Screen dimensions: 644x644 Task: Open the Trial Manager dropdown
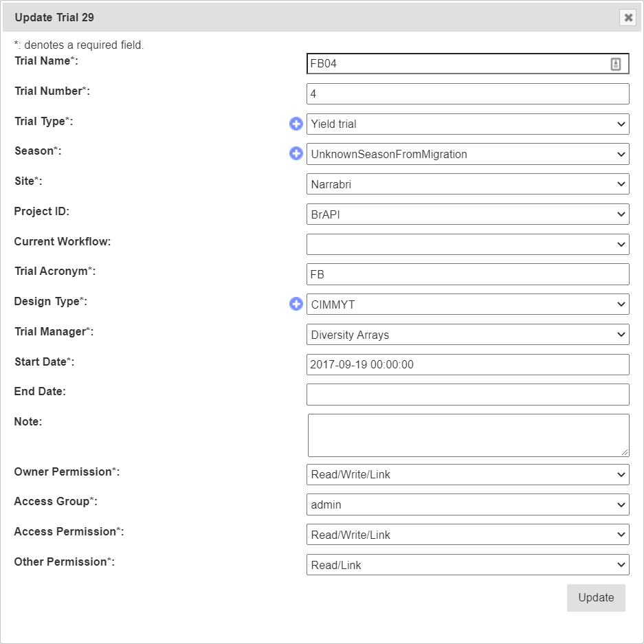pyautogui.click(x=467, y=335)
